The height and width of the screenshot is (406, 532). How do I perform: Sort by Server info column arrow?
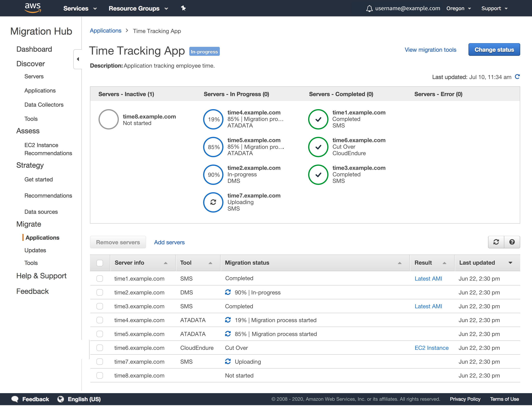[166, 263]
